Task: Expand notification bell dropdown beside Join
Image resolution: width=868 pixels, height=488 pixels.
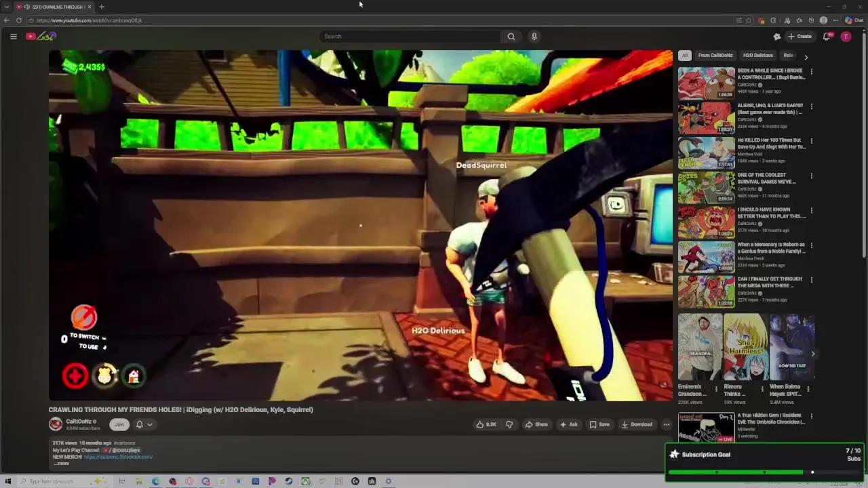Action: [x=144, y=424]
